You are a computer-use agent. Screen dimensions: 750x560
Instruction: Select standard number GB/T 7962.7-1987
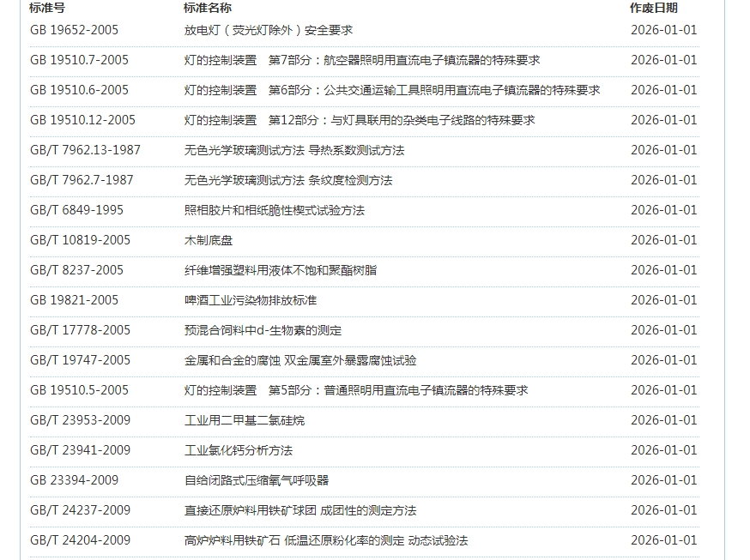(x=82, y=180)
